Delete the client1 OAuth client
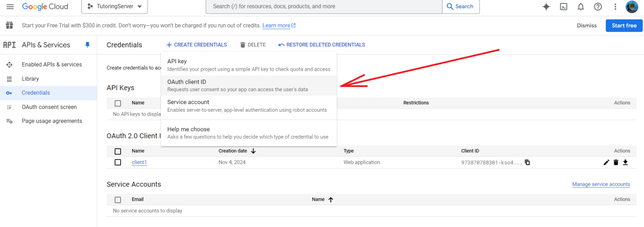Image resolution: width=644 pixels, height=227 pixels. pyautogui.click(x=616, y=162)
